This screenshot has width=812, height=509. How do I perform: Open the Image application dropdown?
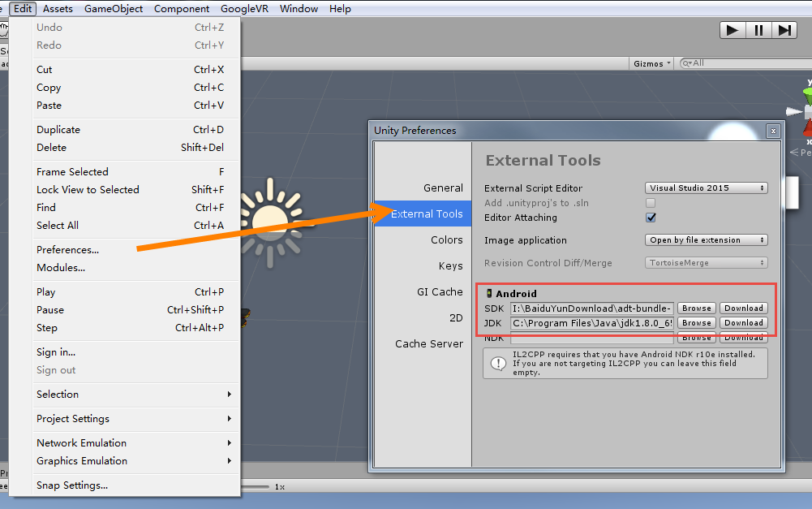pyautogui.click(x=706, y=240)
